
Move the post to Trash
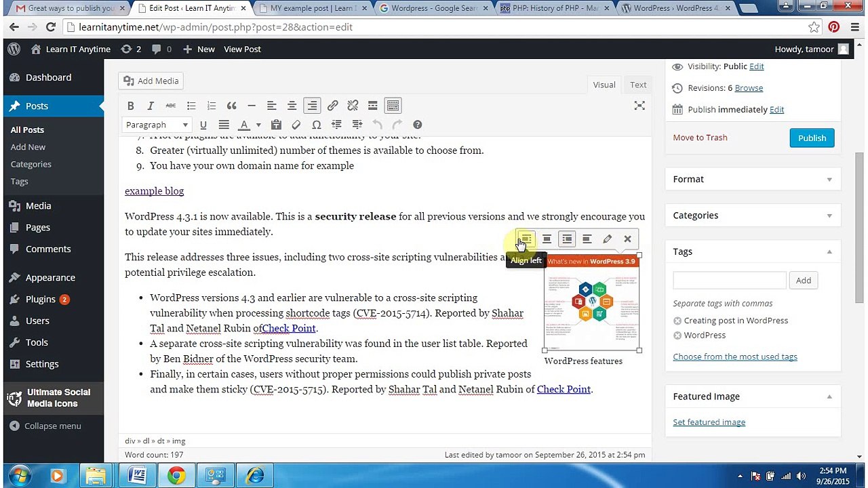point(700,138)
